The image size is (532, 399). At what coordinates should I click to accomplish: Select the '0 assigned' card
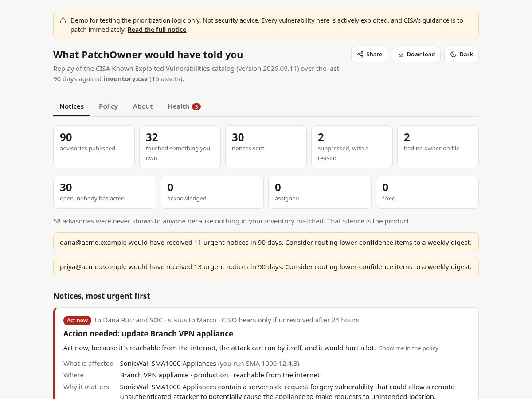320,192
